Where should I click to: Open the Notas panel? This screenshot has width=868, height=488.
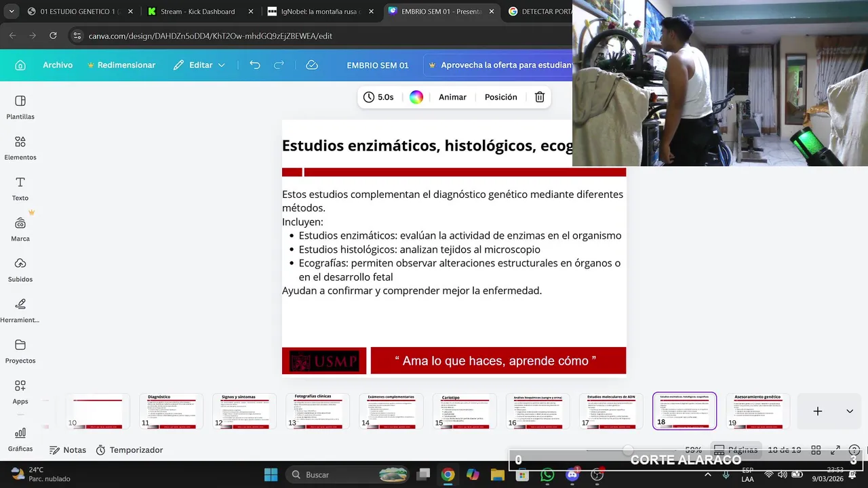pyautogui.click(x=68, y=450)
